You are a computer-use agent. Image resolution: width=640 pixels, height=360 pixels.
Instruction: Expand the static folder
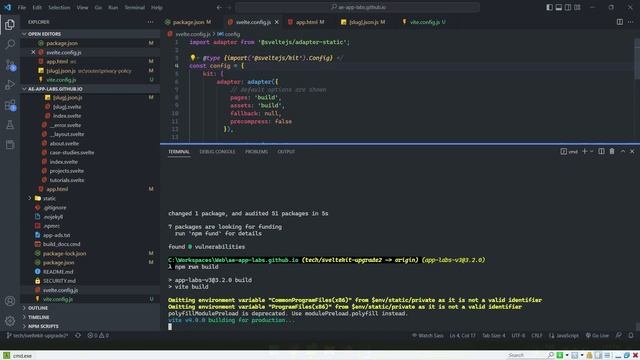(x=49, y=198)
